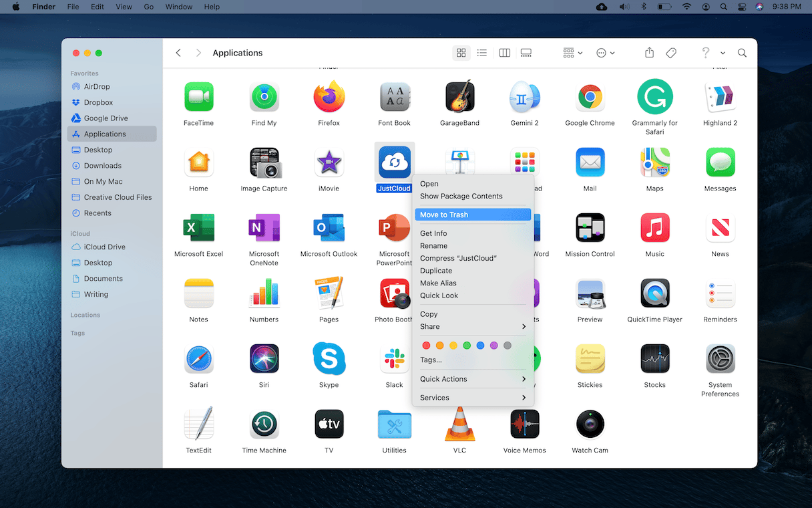Choose Move to Trash in context menu
The image size is (812, 508).
473,215
